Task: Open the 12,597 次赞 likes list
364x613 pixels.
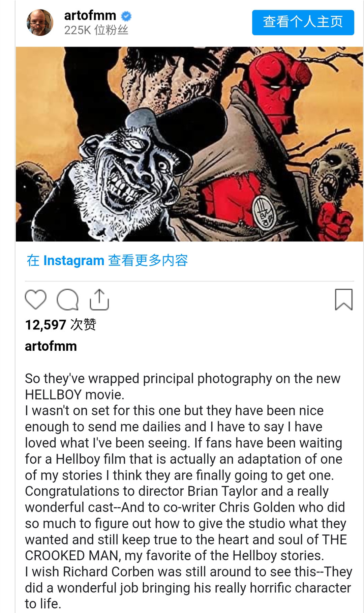Action: (x=61, y=325)
